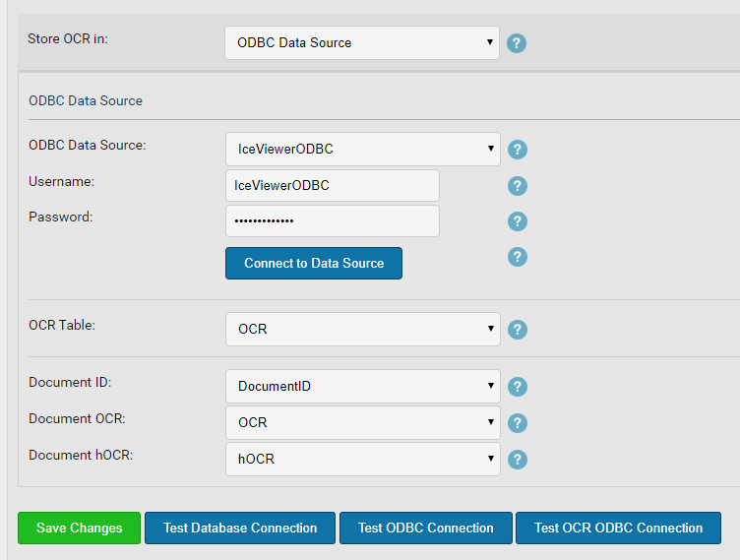Screen dimensions: 740x560
Task: Click the Document hOCR label
Action: tap(81, 455)
